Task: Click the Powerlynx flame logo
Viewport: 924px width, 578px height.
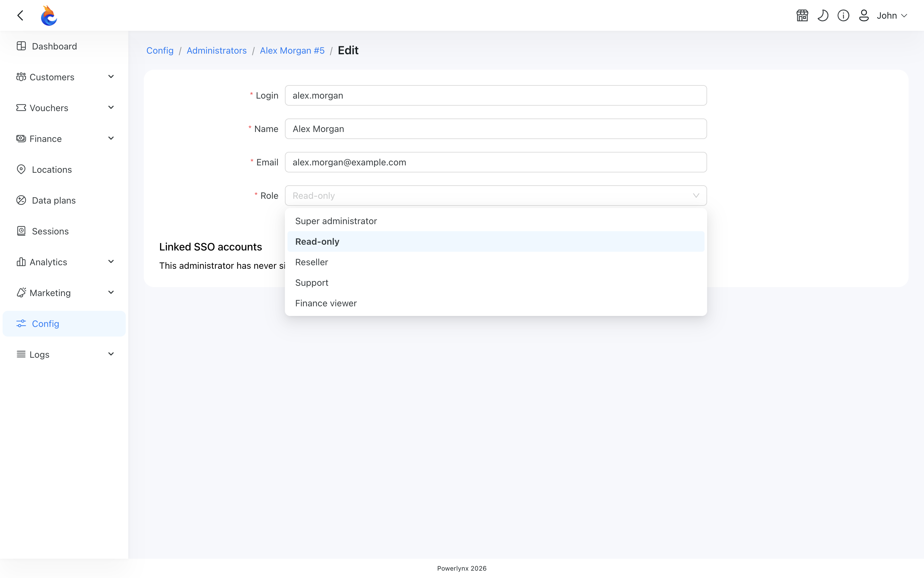Action: pos(49,15)
